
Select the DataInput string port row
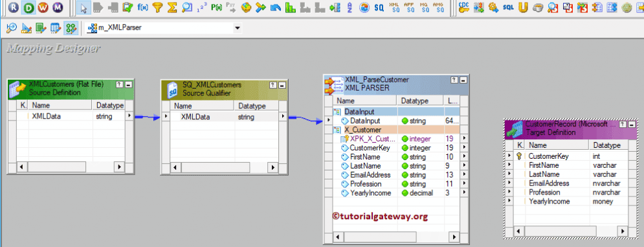point(396,121)
